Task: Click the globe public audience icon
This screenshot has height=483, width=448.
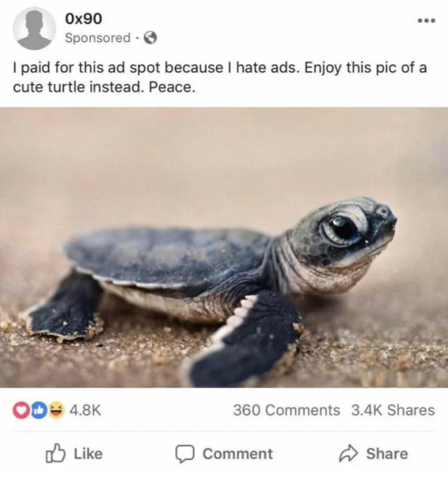Action: [151, 38]
